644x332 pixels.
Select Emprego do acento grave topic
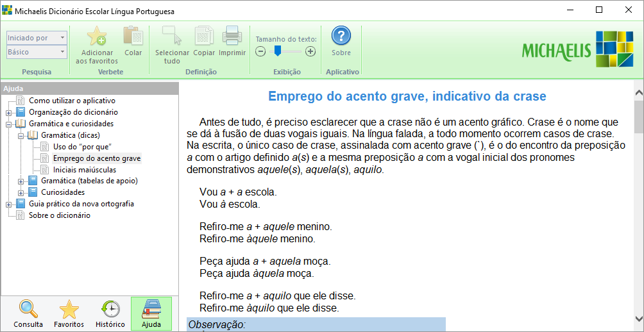coord(97,158)
